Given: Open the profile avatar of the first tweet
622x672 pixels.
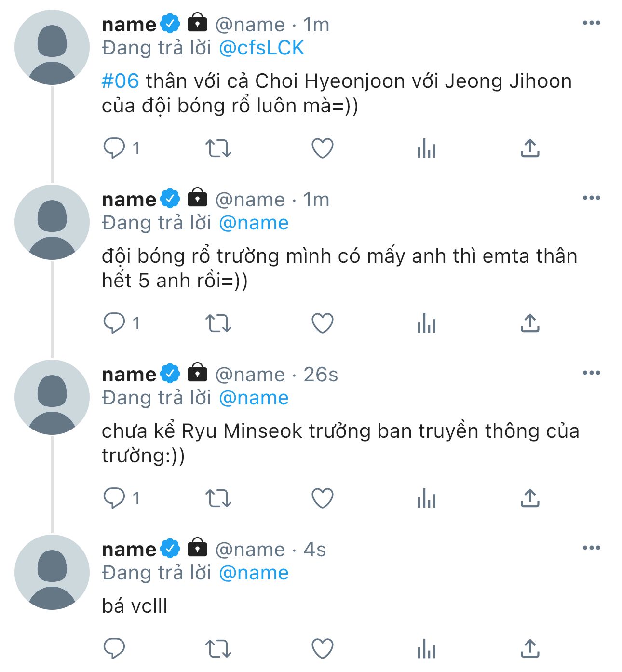Looking at the screenshot, I should coord(52,47).
